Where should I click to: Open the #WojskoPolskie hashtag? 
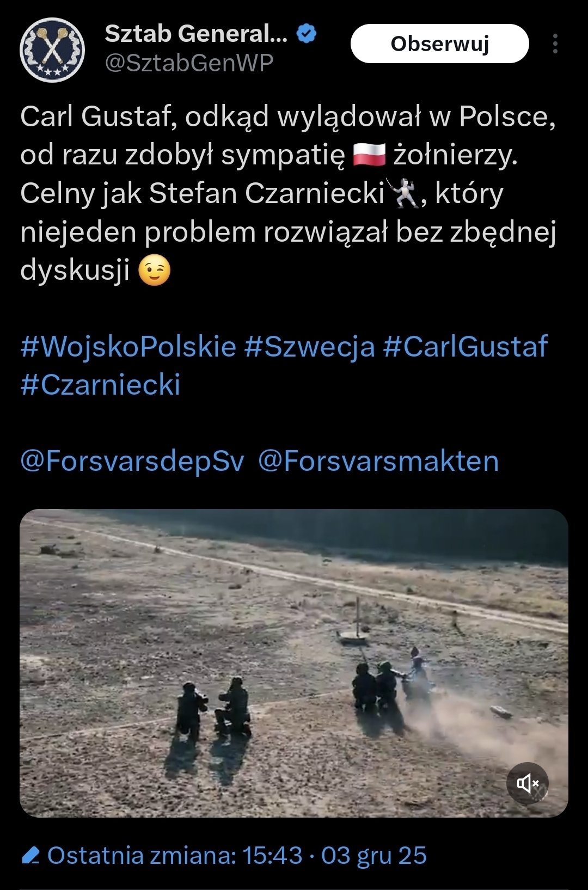128,347
